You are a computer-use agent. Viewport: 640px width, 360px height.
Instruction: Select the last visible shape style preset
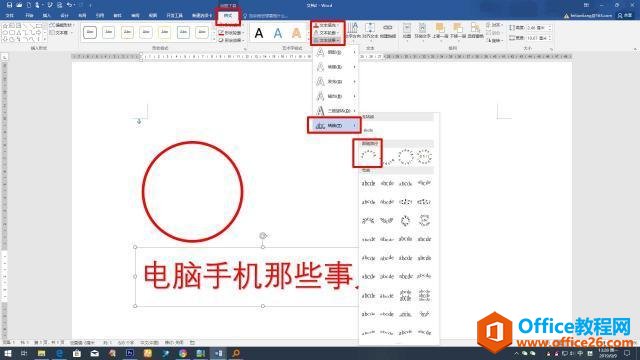202,32
